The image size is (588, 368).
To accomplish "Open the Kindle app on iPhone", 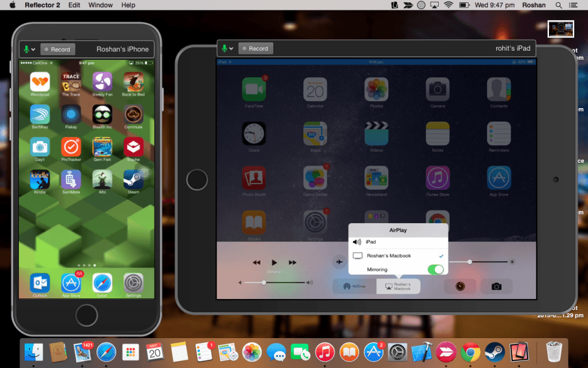I will [40, 180].
